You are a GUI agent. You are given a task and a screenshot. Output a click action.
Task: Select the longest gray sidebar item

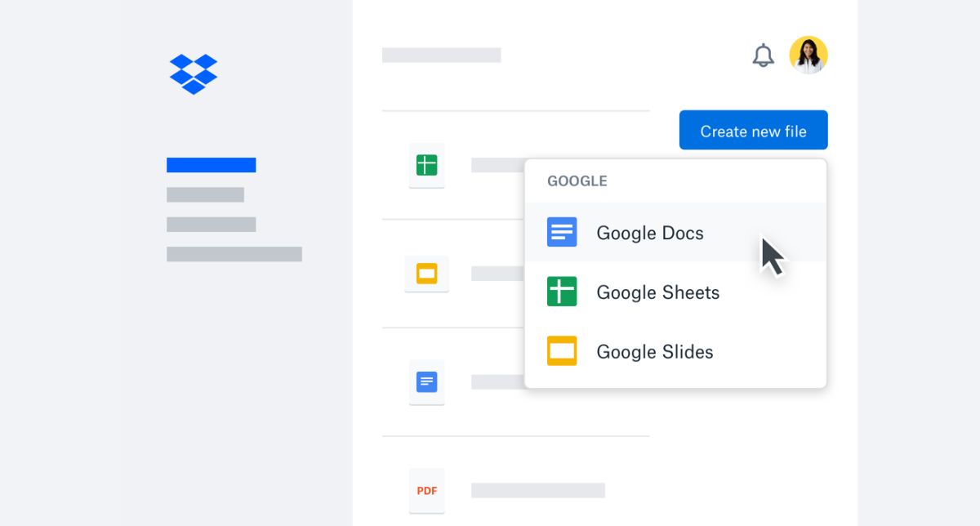pyautogui.click(x=234, y=254)
